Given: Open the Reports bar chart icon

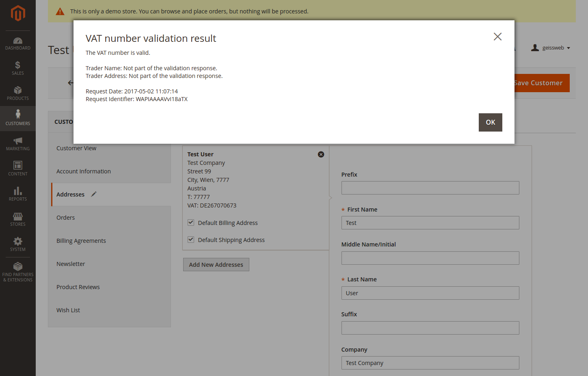Looking at the screenshot, I should [x=18, y=191].
